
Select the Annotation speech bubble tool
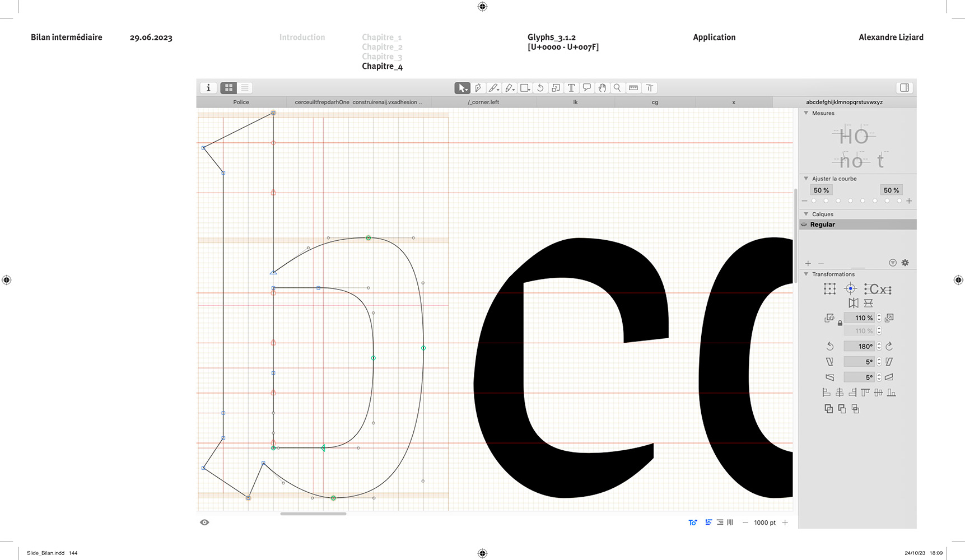click(586, 88)
